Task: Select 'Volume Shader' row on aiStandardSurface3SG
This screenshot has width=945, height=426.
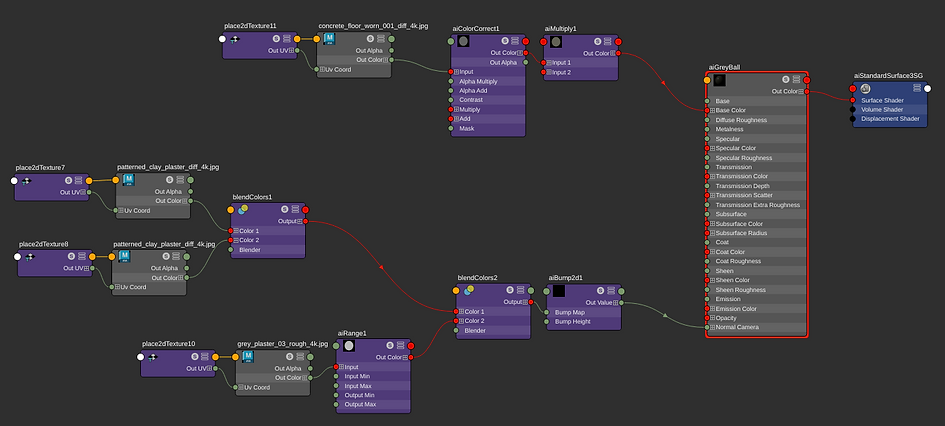Action: [892, 110]
